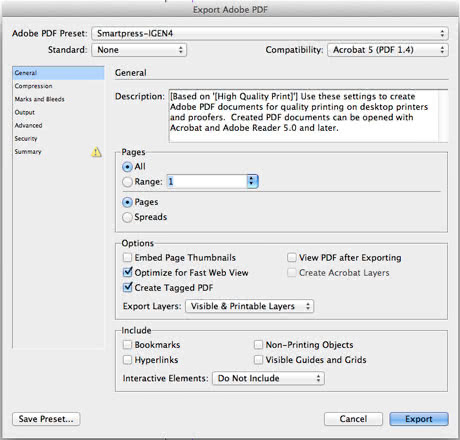Check the Hyperlinks include option

pyautogui.click(x=127, y=360)
